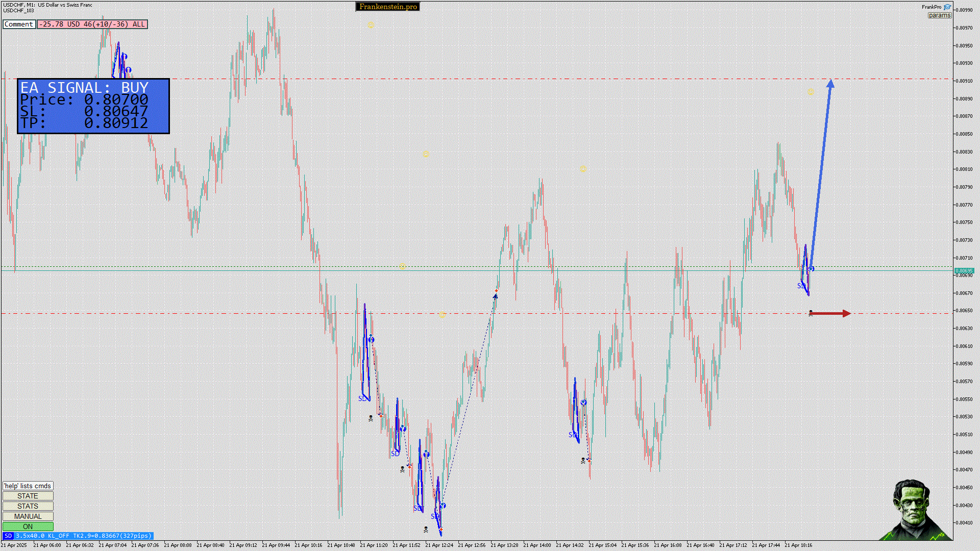The width and height of the screenshot is (980, 551).
Task: Click the blue entry circle at the arrow base
Action: pos(811,268)
